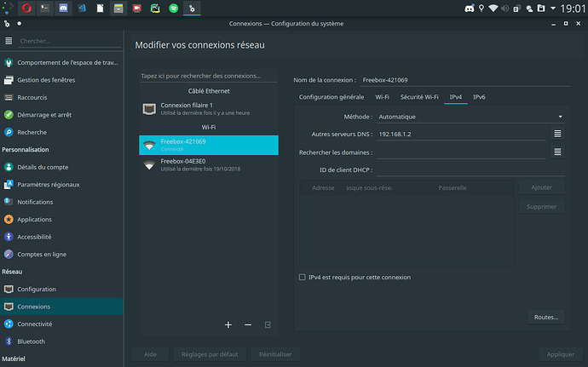Switch to Spotify in the taskbar

[x=174, y=8]
